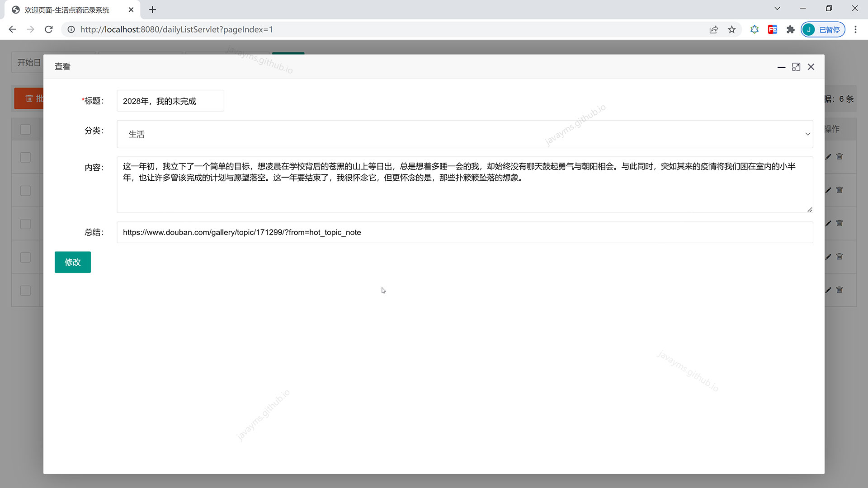Screen dimensions: 868x488
Task: Open a new browser tab
Action: (152, 10)
